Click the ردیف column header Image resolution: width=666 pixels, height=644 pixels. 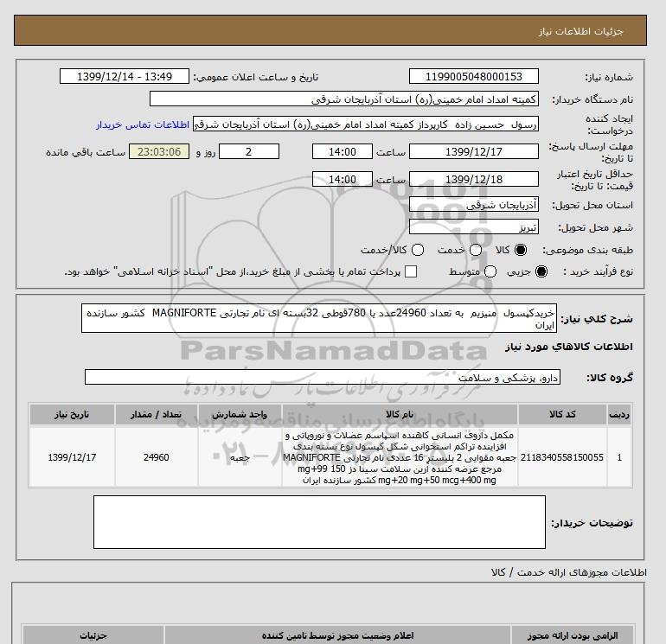[619, 414]
